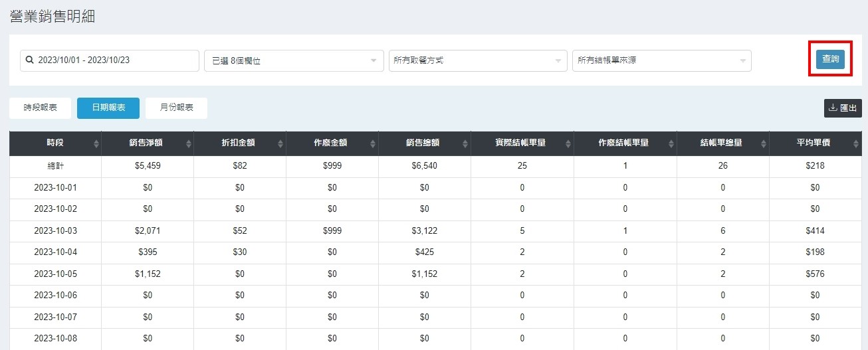Select the 日期報表 tab
The image size is (868, 350).
tap(108, 108)
